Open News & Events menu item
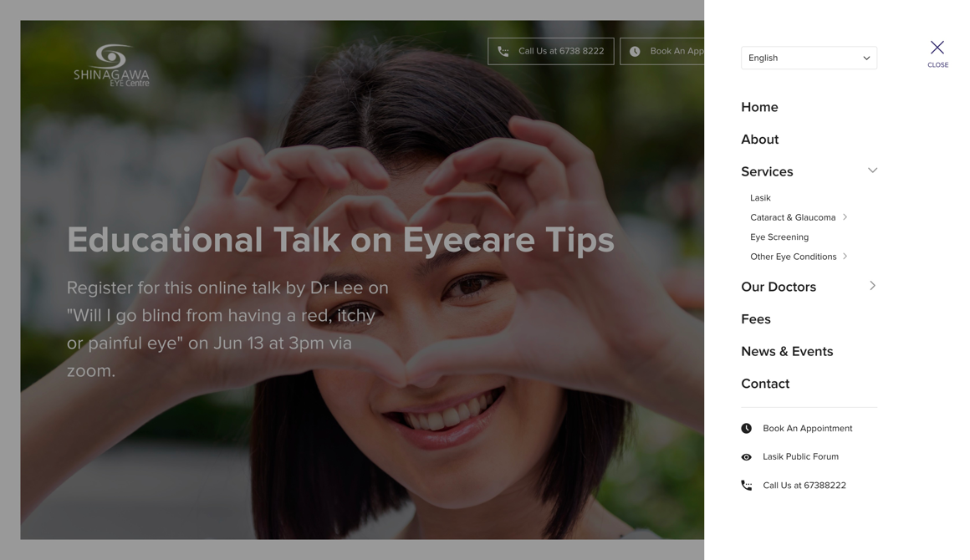970x560 pixels. click(x=786, y=351)
